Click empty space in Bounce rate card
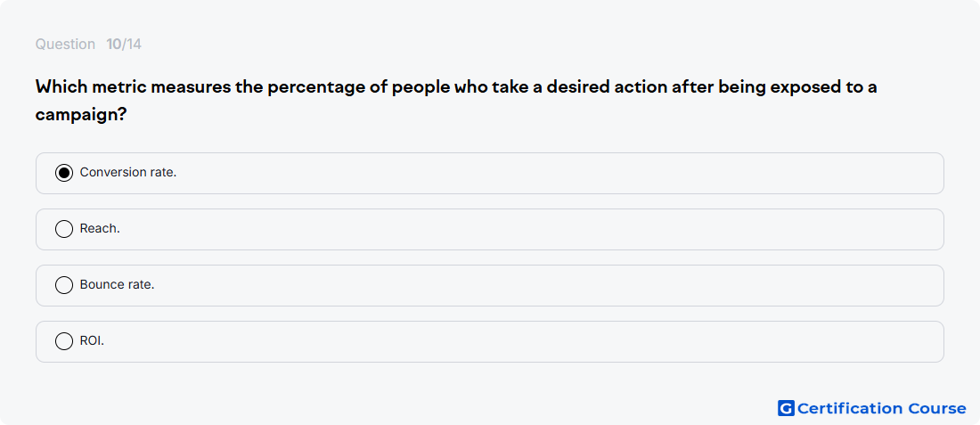 pyautogui.click(x=562, y=286)
